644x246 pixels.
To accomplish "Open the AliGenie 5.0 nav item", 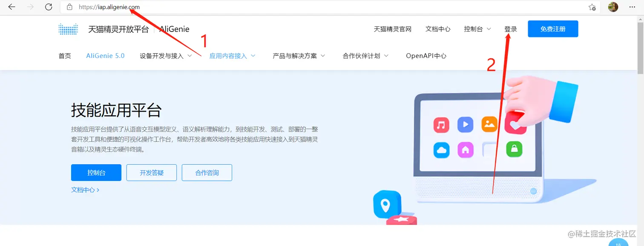I will click(x=105, y=56).
